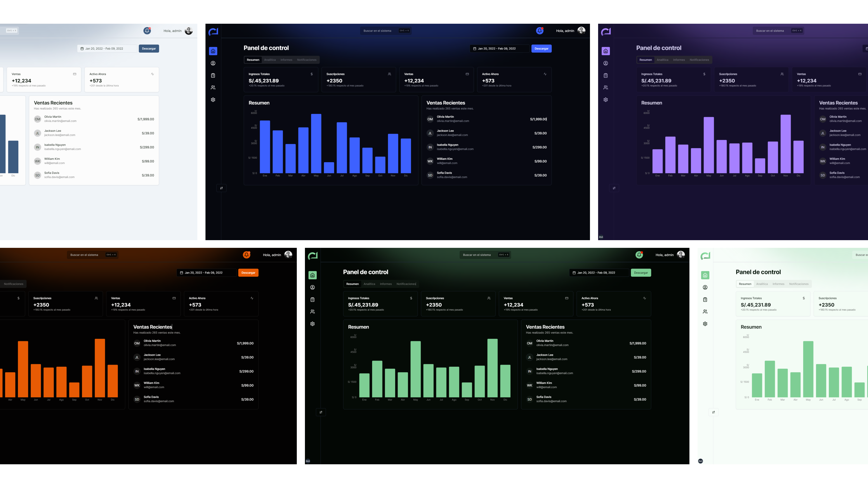Click clipboard icon in purple-themed sidebar

tap(606, 75)
